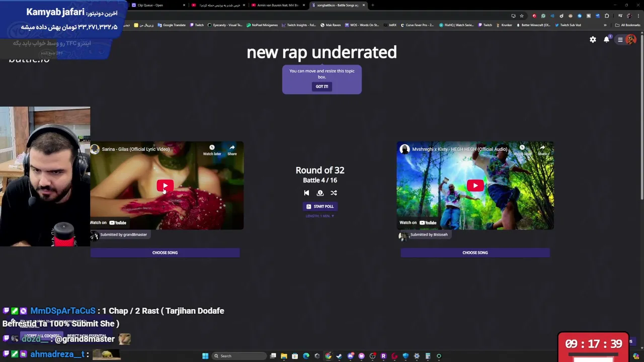Open Watch on YouTube for right video
The width and height of the screenshot is (644, 362).
click(x=418, y=223)
